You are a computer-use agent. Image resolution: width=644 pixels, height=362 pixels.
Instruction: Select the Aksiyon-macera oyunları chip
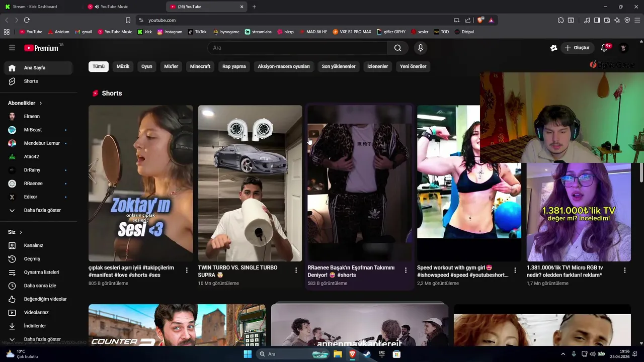pyautogui.click(x=284, y=66)
